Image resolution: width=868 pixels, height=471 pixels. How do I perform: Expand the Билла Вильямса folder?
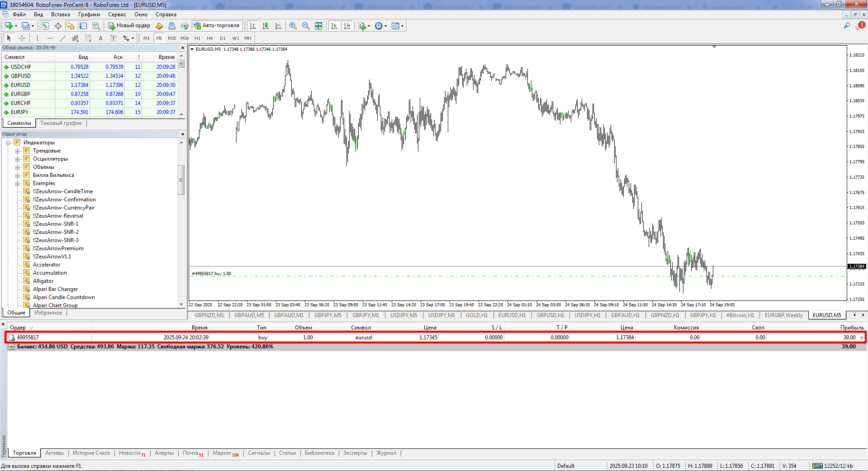coord(17,176)
